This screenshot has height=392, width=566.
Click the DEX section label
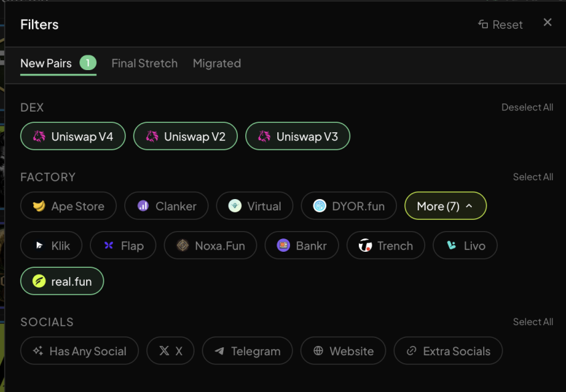(x=32, y=108)
